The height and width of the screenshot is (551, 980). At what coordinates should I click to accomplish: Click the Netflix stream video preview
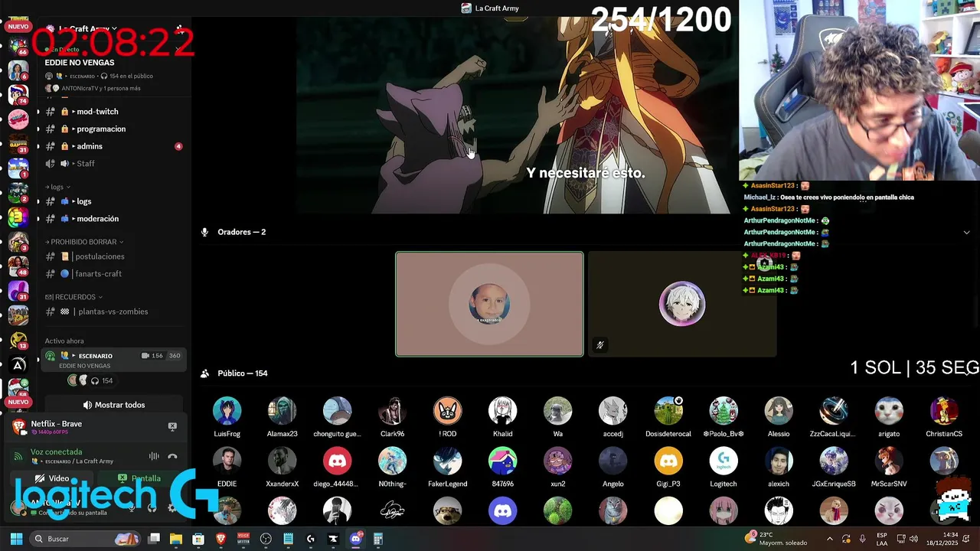(513, 115)
